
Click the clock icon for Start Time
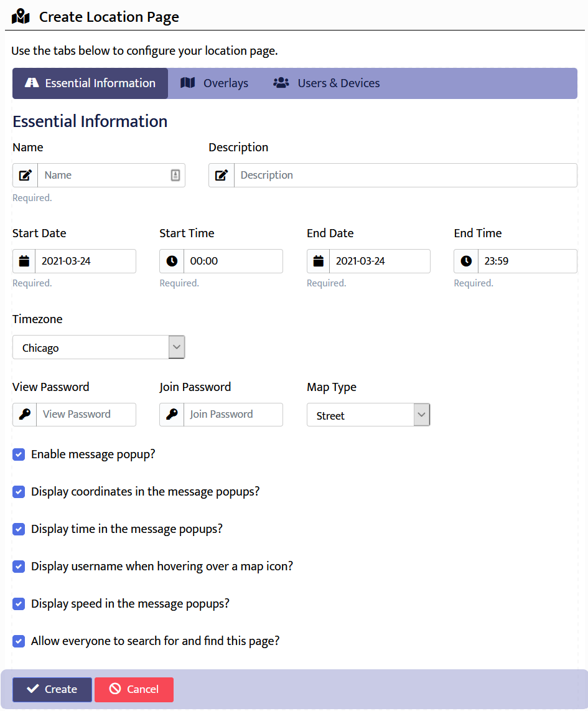(172, 261)
